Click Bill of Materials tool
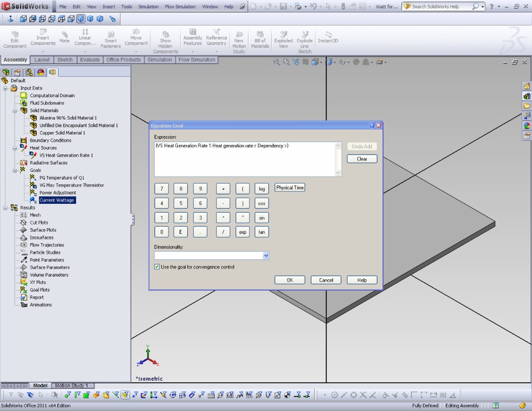Screen dimensions: 532x411 coord(260,40)
